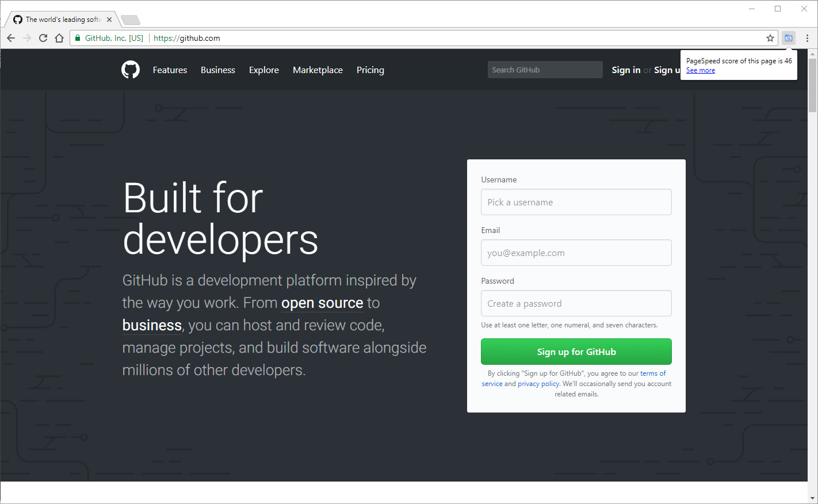Click the password requirements hint text
Viewport: 818px width, 504px height.
pyautogui.click(x=569, y=325)
